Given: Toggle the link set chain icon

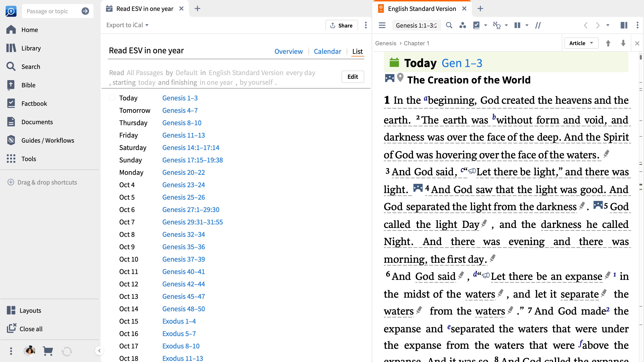Looking at the screenshot, I should pyautogui.click(x=497, y=25).
